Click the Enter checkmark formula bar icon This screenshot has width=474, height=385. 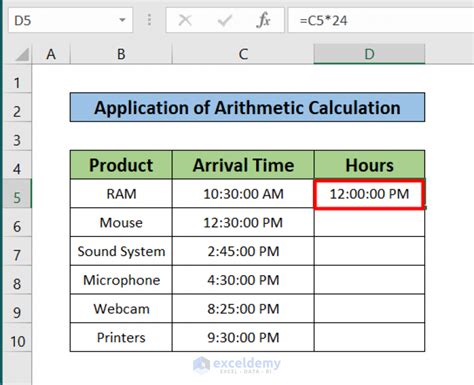click(x=224, y=21)
